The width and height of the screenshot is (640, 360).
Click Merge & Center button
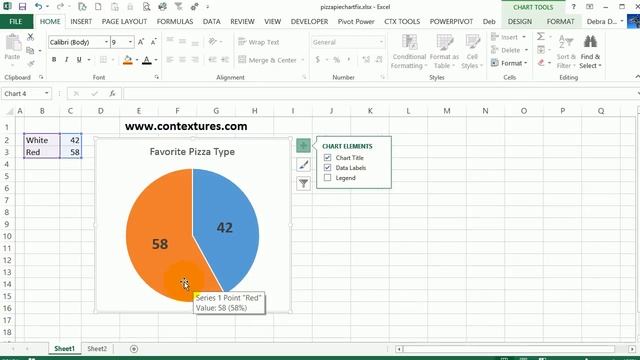(x=271, y=60)
